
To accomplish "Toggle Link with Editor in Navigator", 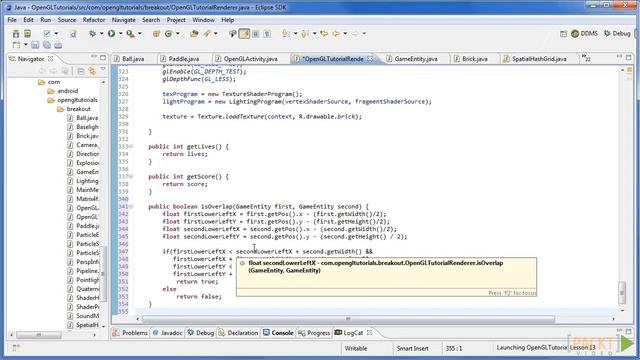I will coord(92,71).
